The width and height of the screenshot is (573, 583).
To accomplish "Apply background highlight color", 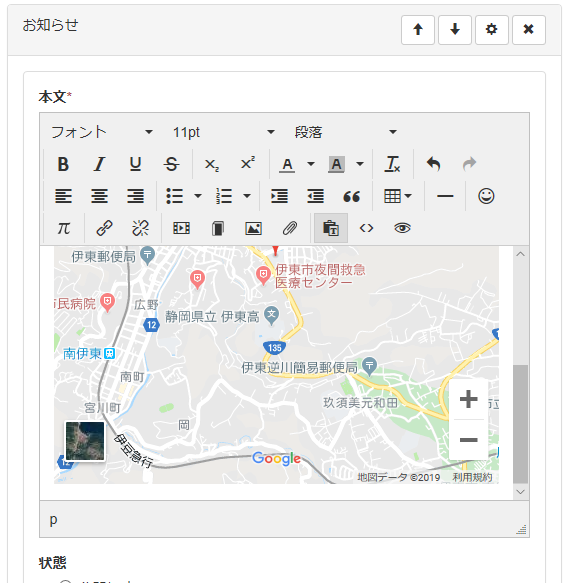I will [336, 164].
